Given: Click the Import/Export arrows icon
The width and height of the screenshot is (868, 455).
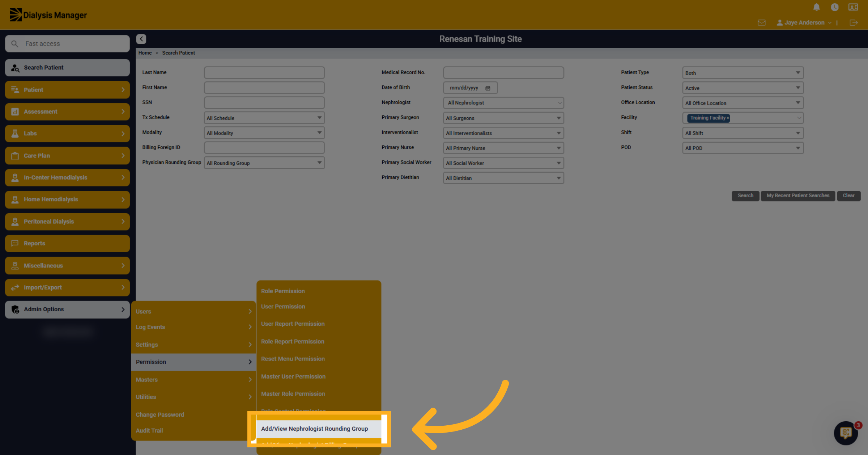Looking at the screenshot, I should coord(15,288).
